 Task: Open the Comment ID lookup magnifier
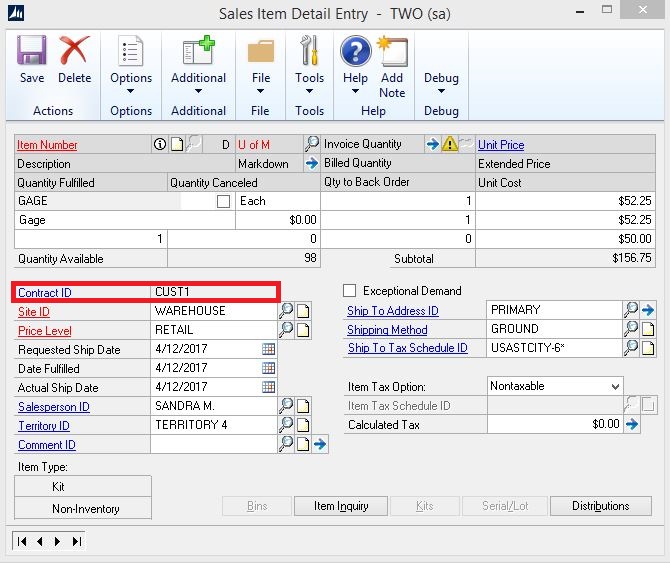point(286,443)
